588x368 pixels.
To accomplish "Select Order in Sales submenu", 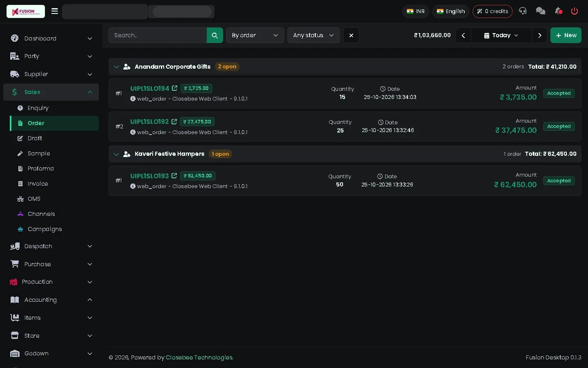I will pos(54,123).
